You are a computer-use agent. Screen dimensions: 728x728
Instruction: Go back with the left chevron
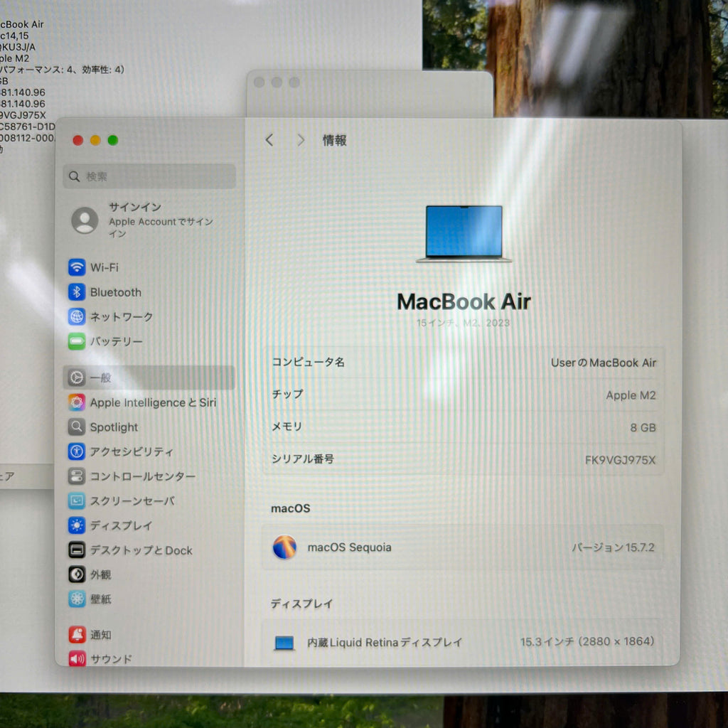click(269, 140)
